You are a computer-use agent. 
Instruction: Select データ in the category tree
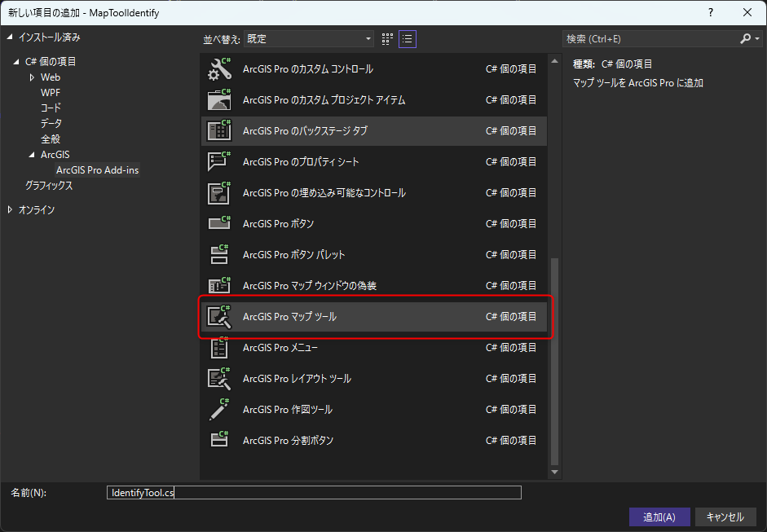click(51, 123)
